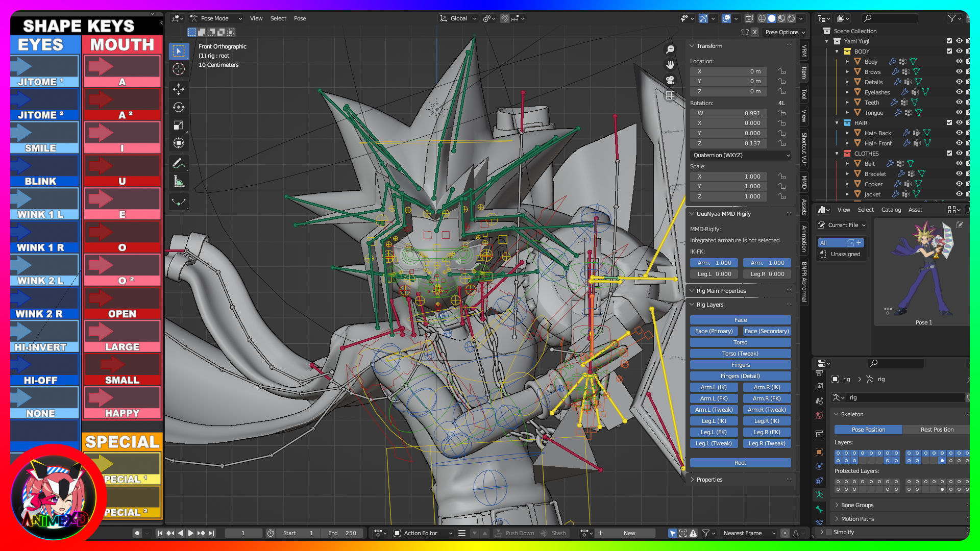Open Nearest Frame dropdown

pyautogui.click(x=749, y=533)
